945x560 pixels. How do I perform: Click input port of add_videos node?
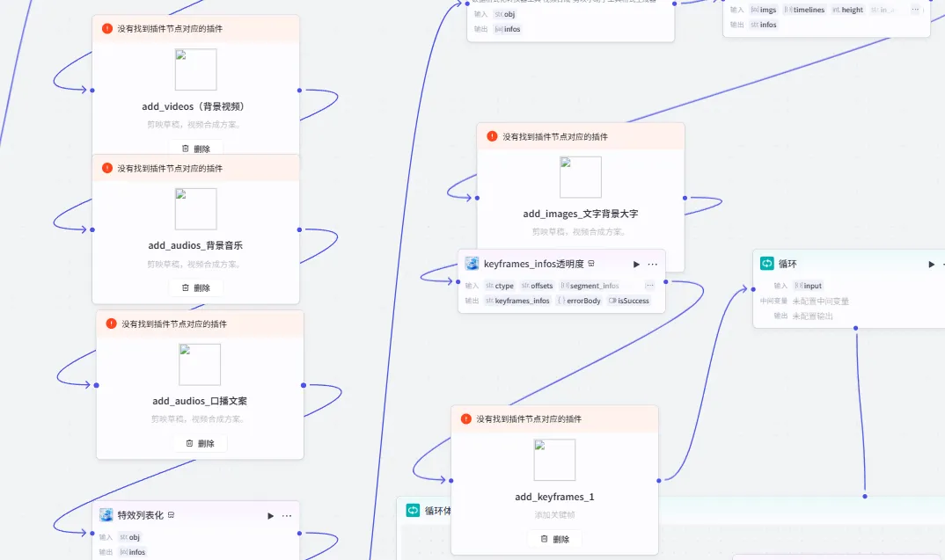[x=92, y=91]
